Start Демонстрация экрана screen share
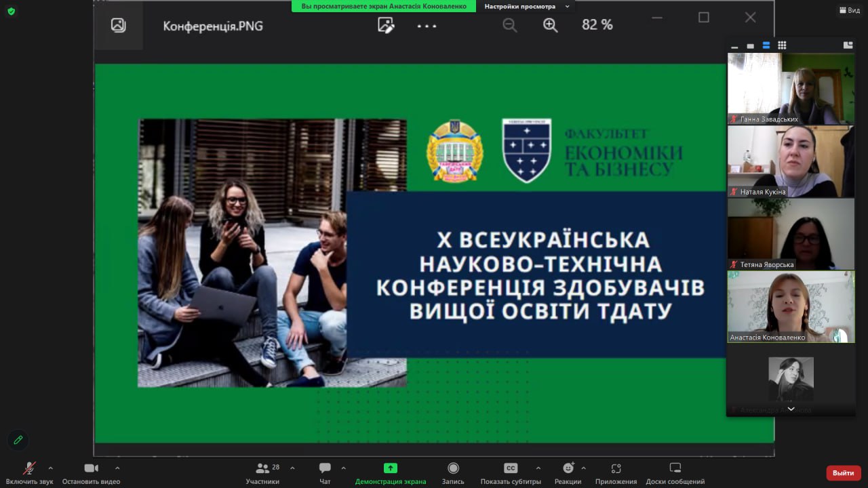The width and height of the screenshot is (868, 488). coord(391,472)
